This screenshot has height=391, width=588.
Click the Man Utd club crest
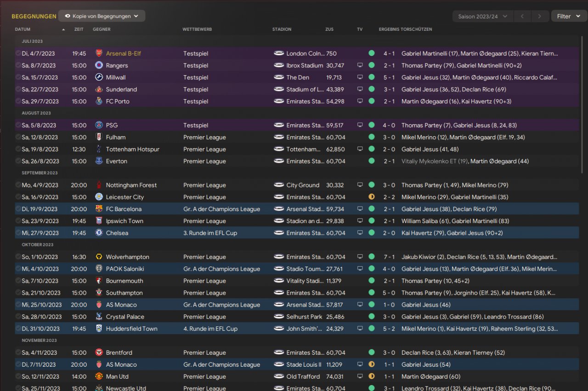[99, 376]
